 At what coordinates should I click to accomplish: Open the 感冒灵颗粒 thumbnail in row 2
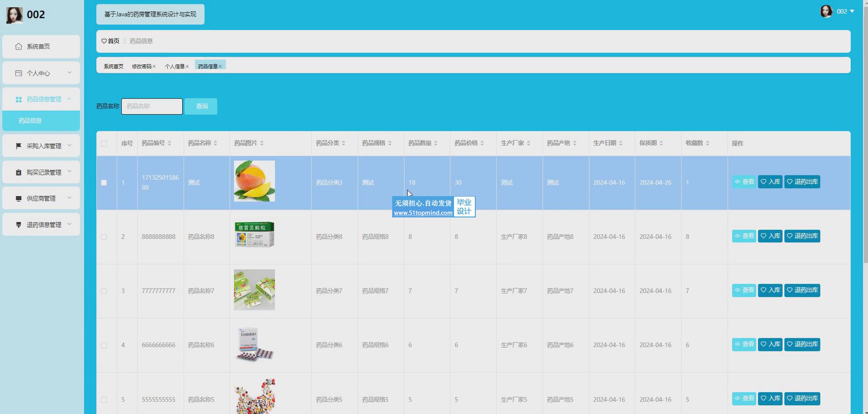coord(254,234)
